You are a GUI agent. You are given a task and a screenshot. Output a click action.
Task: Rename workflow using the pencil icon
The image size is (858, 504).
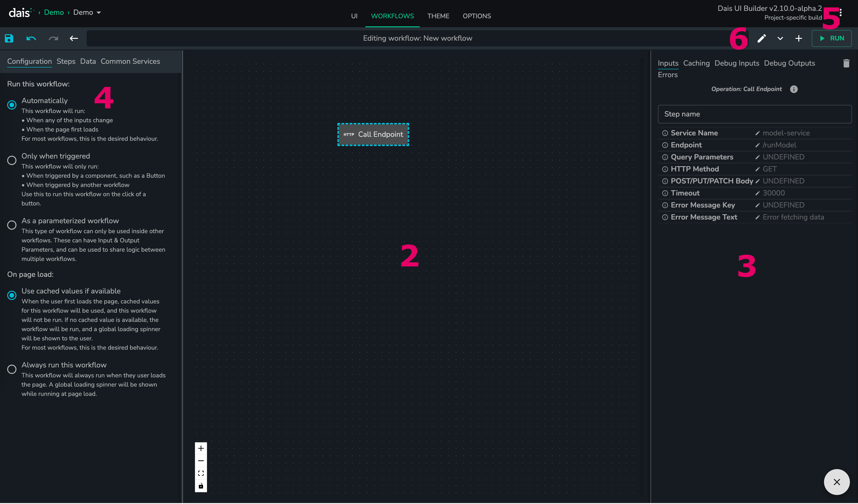(x=762, y=38)
